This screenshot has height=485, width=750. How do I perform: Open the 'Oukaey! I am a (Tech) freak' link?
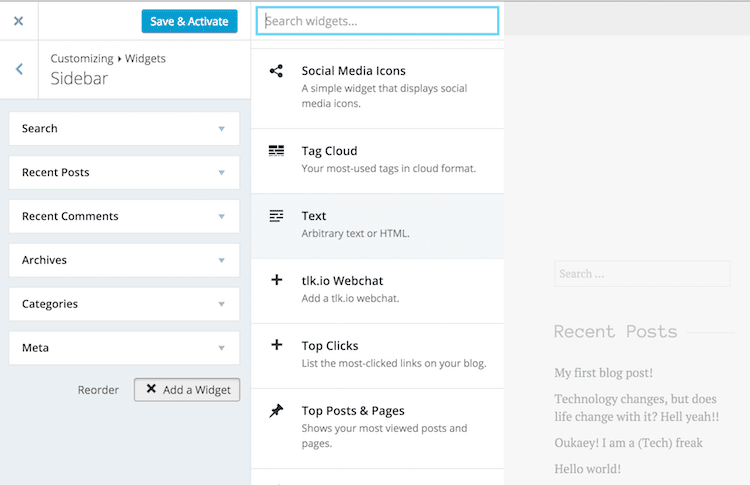click(x=629, y=443)
